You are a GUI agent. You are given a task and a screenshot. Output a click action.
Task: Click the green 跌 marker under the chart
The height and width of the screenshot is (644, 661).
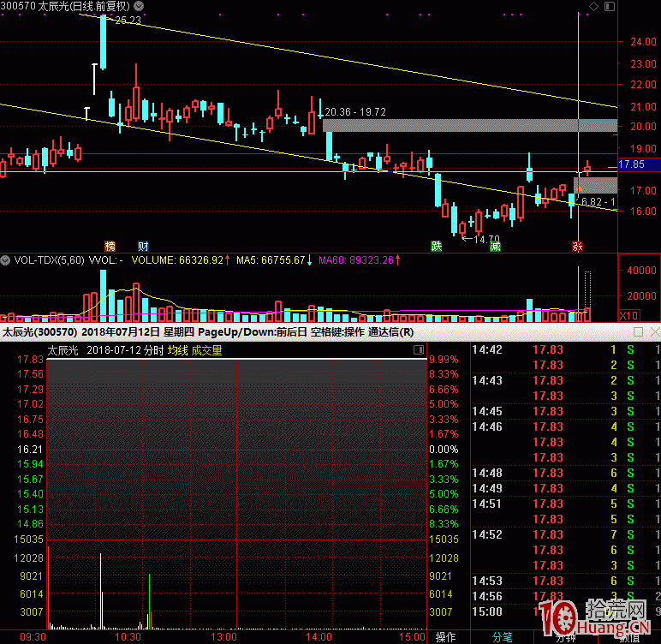(437, 247)
